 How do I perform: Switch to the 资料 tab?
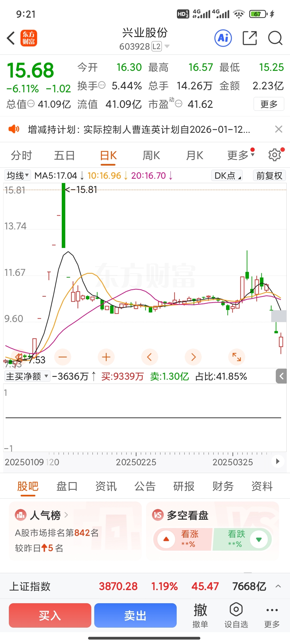coord(262,486)
